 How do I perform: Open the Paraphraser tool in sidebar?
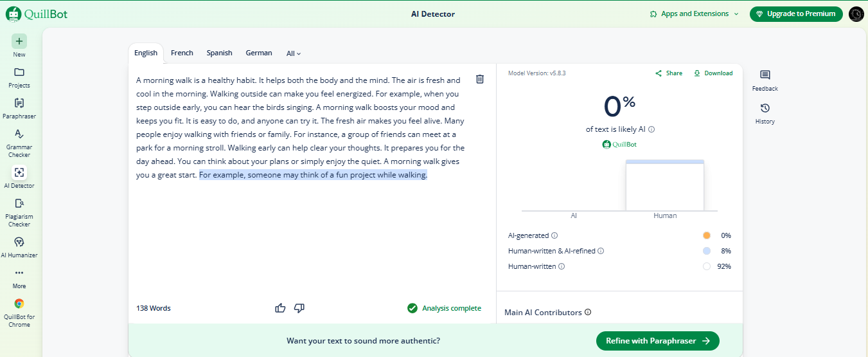click(x=19, y=108)
